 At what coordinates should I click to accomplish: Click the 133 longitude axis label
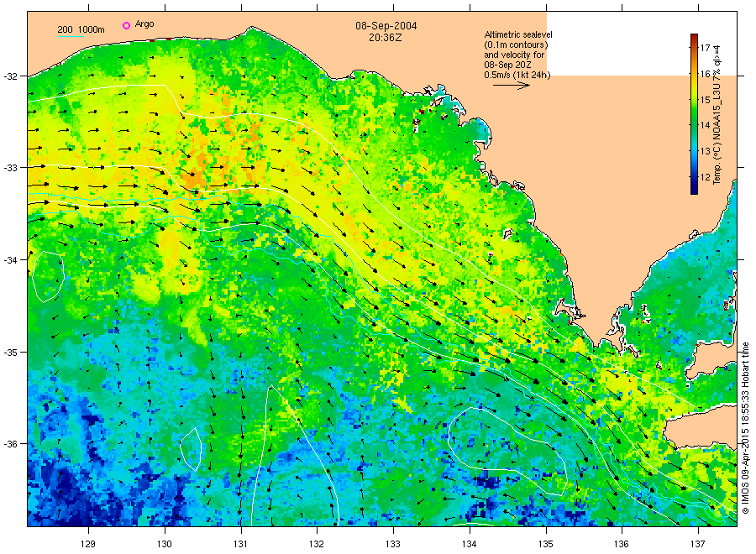(x=393, y=544)
